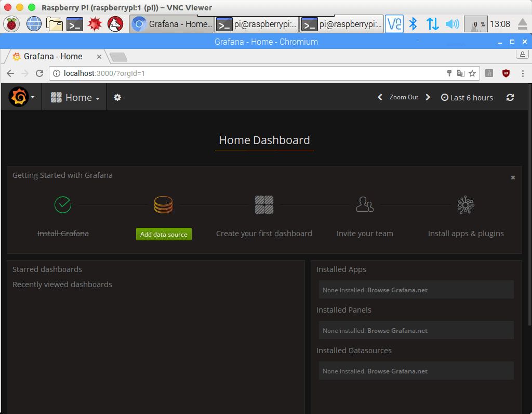Viewport: 532px width, 414px height.
Task: Shift time range forward with right chevron
Action: click(428, 97)
